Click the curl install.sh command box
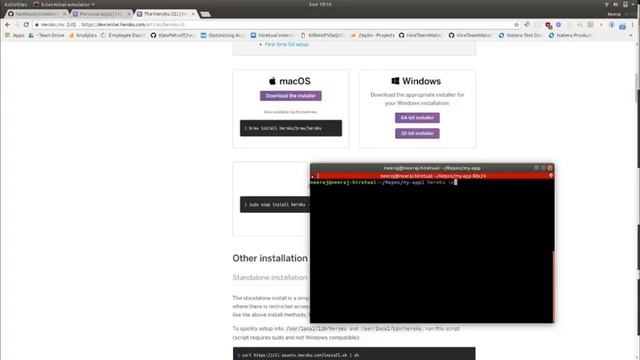Image resolution: width=640 pixels, height=360 pixels. pyautogui.click(x=354, y=354)
